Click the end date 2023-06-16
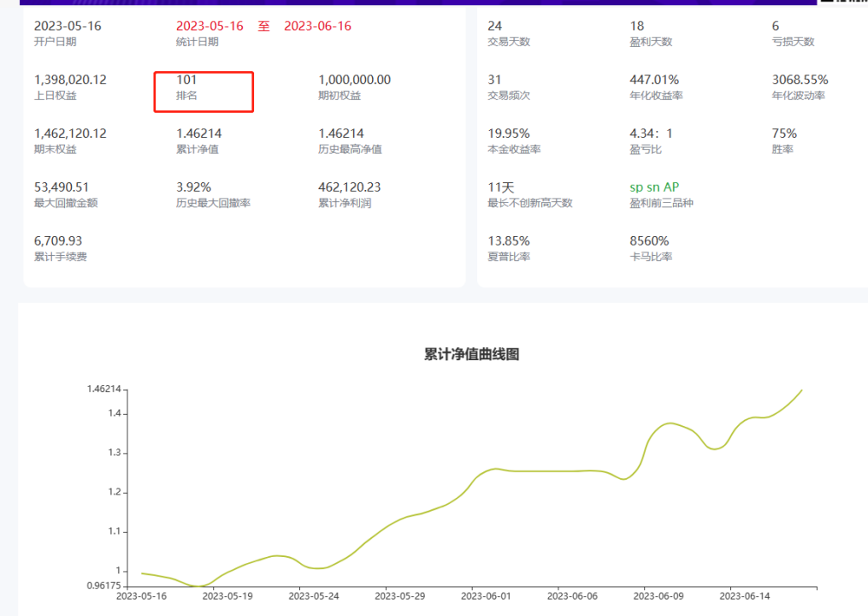This screenshot has height=616, width=868. 318,26
